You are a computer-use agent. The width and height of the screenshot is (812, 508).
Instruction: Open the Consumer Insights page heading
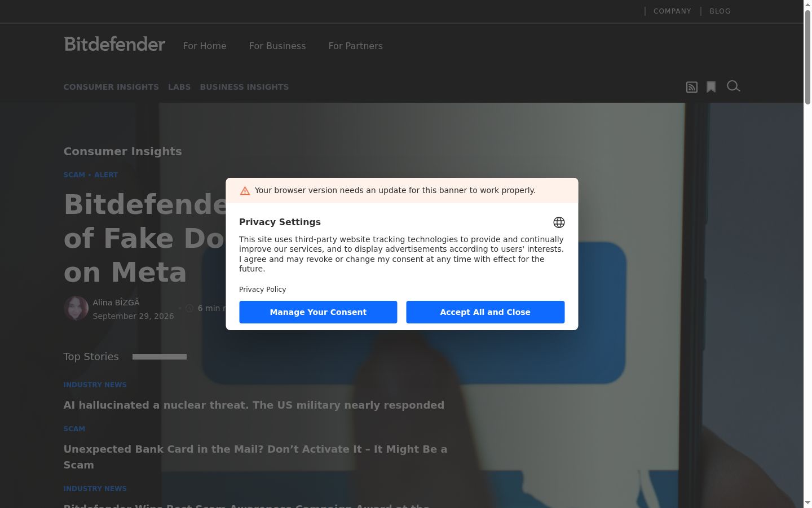point(123,151)
